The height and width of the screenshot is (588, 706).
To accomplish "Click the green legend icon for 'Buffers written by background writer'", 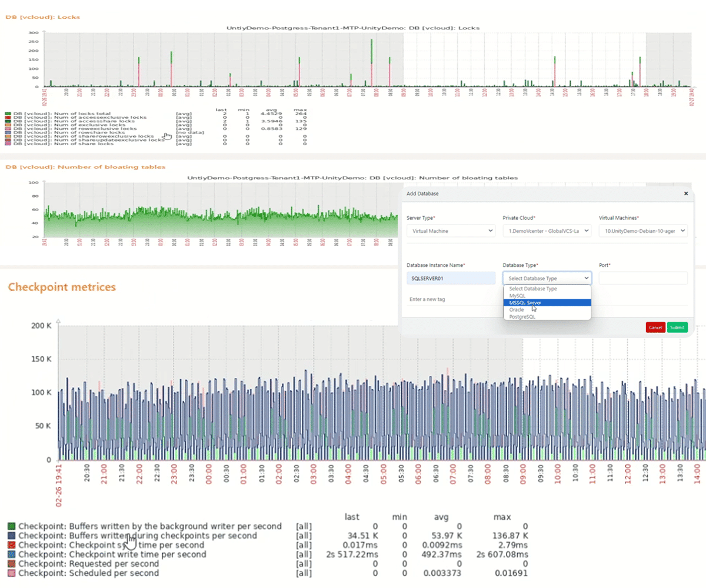I will coord(12,527).
